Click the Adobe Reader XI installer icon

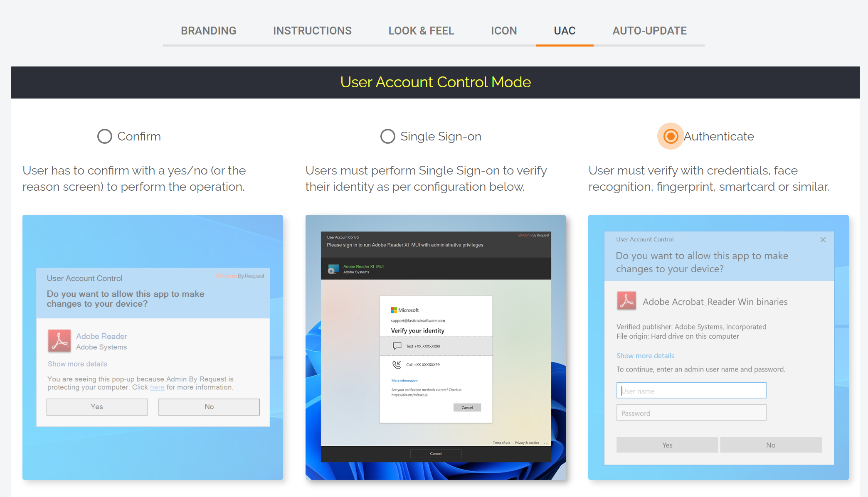click(x=333, y=269)
